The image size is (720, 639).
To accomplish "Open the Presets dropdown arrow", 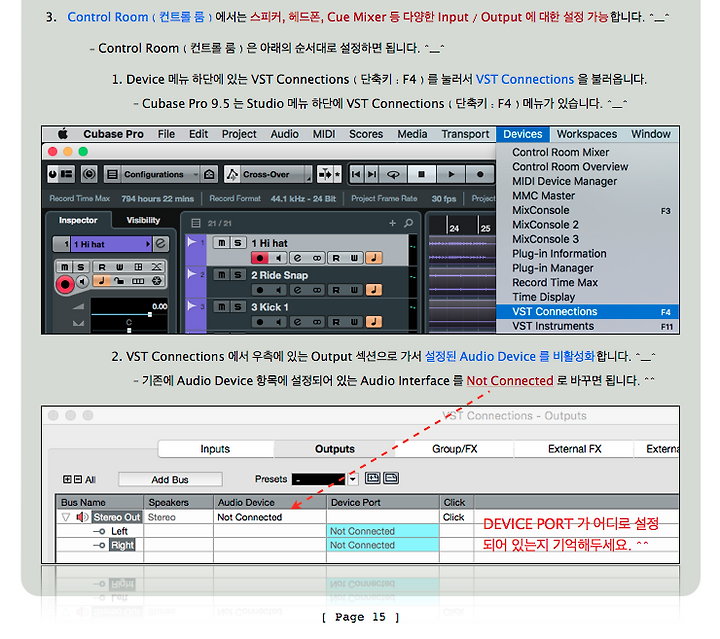I will [x=352, y=479].
